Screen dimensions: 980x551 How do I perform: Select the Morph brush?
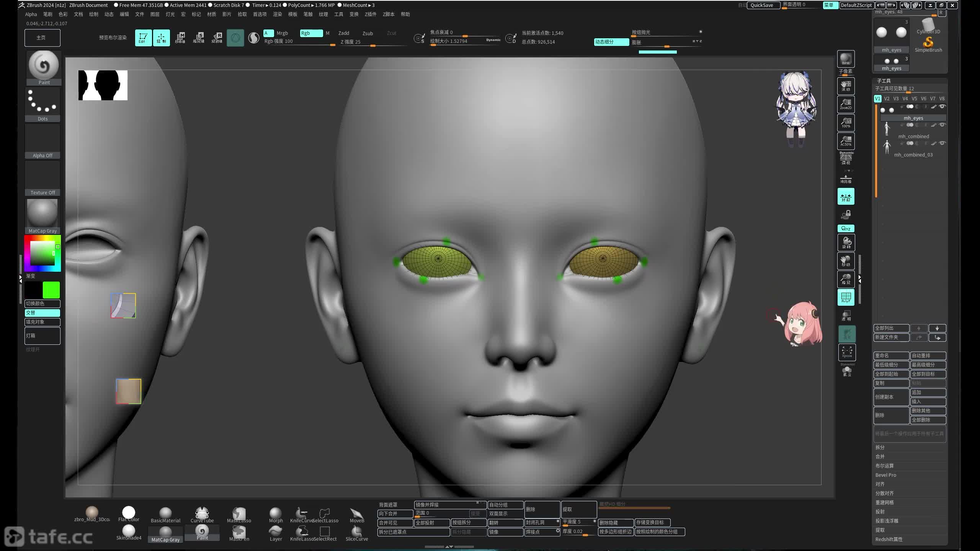pos(276,515)
